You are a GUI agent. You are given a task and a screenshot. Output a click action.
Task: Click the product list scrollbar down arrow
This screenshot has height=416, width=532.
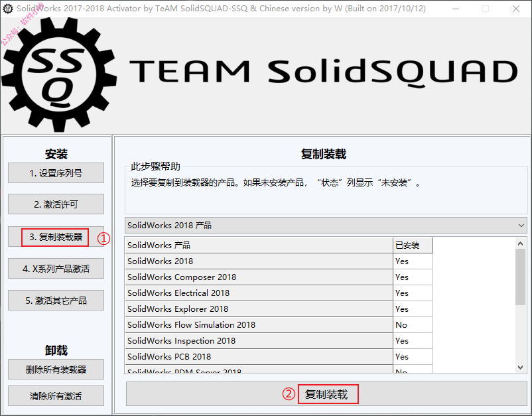point(521,367)
